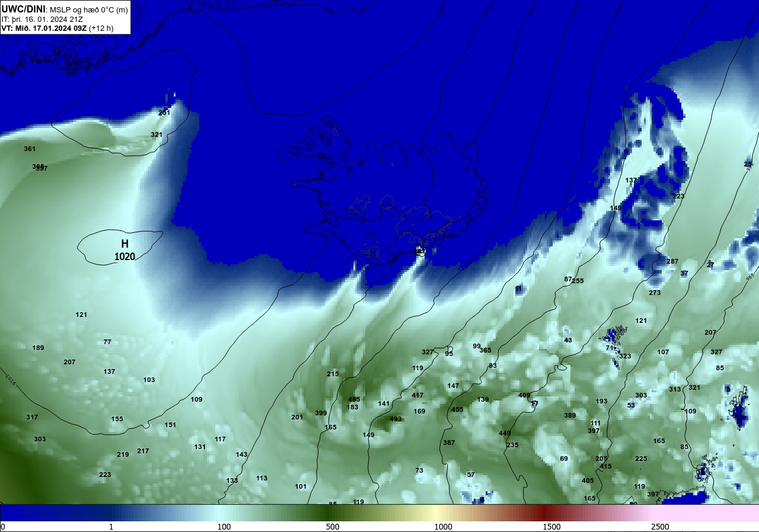Click the height value 201
Viewport: 759px width, 532px height.
(297, 417)
